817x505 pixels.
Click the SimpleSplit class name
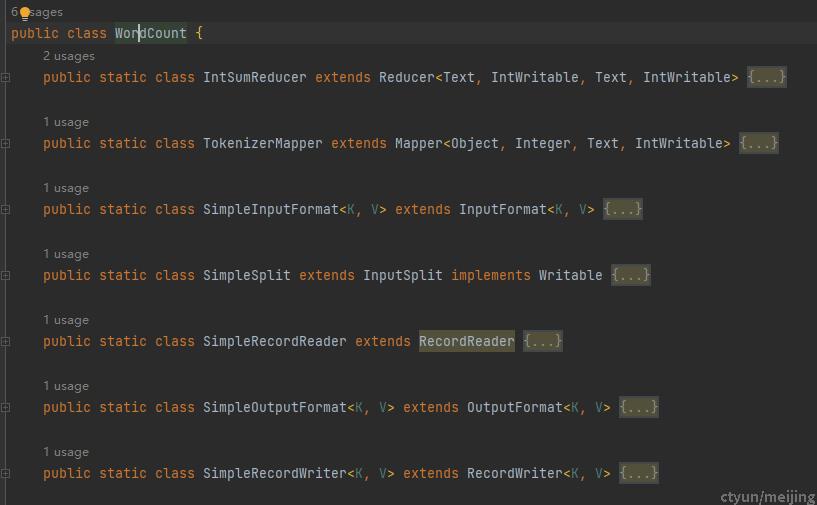point(247,275)
